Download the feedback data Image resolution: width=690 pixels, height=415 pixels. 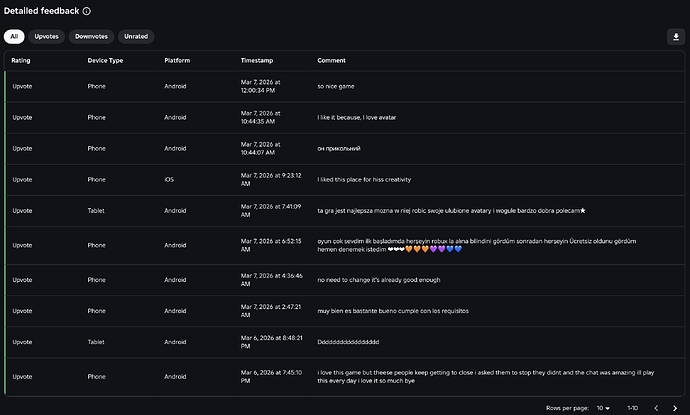click(674, 36)
